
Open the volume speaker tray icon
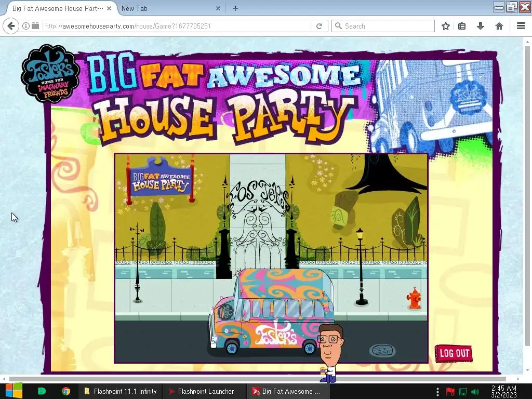point(475,392)
